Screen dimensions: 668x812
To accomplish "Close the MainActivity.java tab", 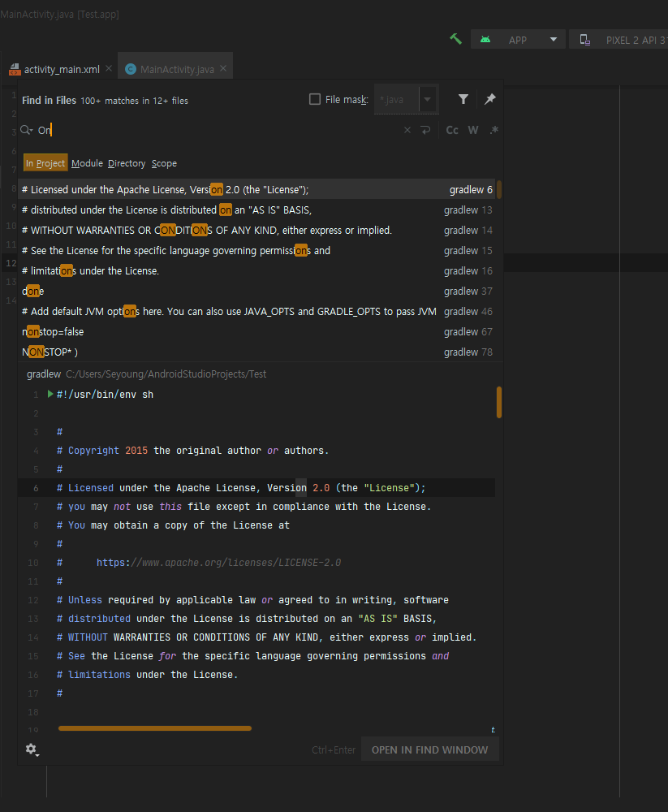I will [223, 68].
